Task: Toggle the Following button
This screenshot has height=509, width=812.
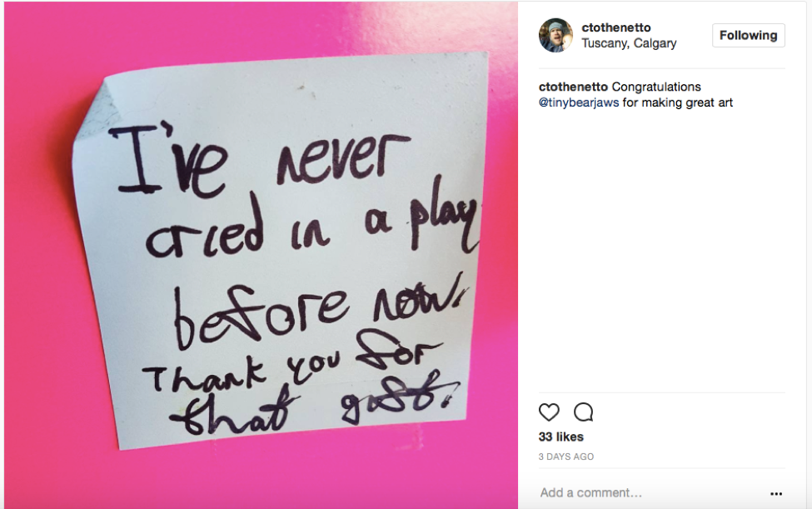Action: [x=749, y=35]
